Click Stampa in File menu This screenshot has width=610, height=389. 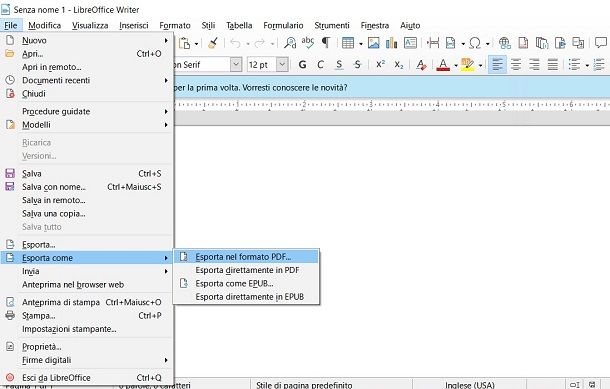[x=87, y=315]
